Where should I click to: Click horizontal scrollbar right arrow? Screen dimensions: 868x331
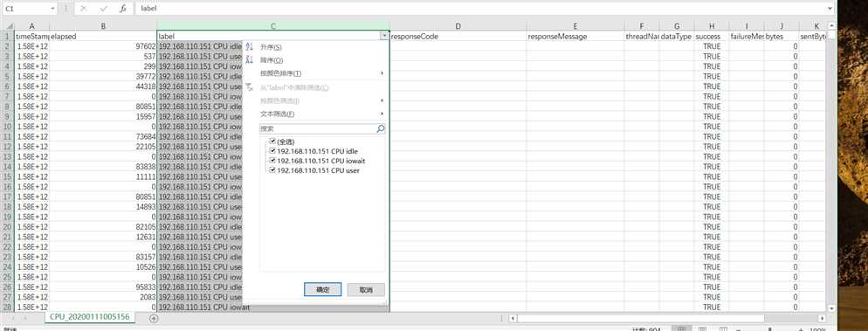pyautogui.click(x=822, y=318)
